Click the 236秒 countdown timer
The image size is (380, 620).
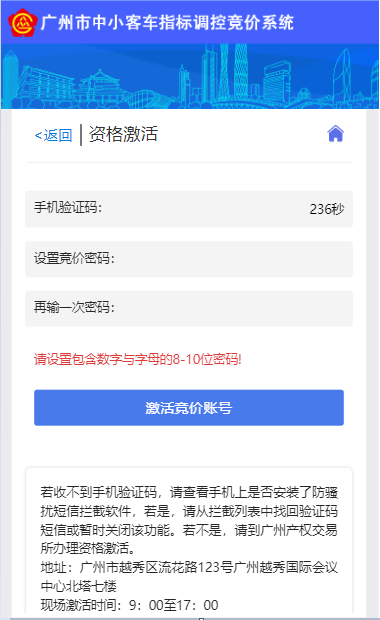click(x=327, y=209)
